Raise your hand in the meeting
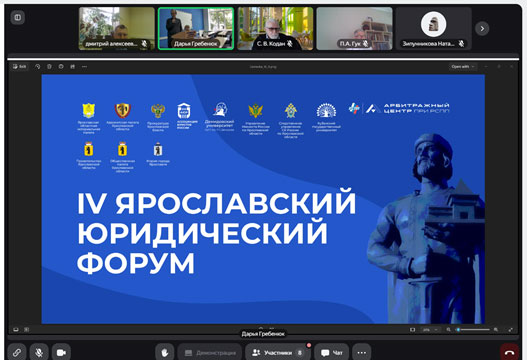Screen dimensions: 527x360 [x=165, y=352]
